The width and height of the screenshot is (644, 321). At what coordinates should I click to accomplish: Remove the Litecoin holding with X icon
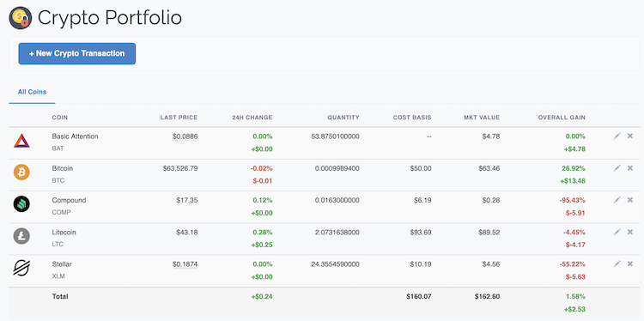630,232
